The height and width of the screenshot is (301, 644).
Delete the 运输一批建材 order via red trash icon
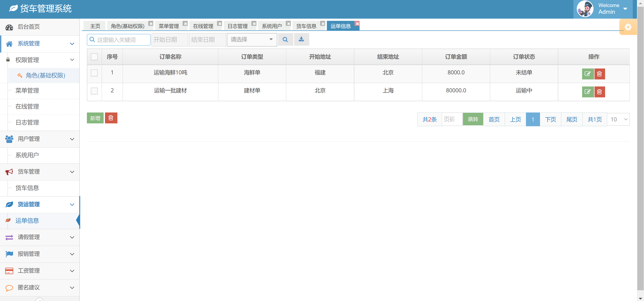[x=600, y=92]
